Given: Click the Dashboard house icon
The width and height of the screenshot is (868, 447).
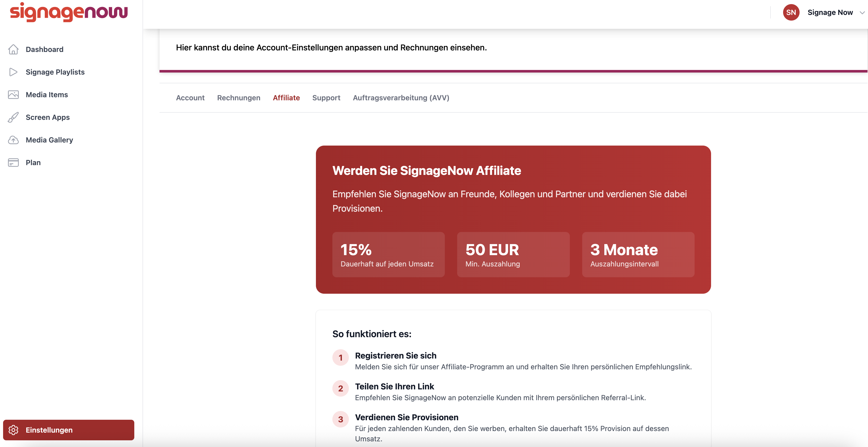Looking at the screenshot, I should point(13,50).
